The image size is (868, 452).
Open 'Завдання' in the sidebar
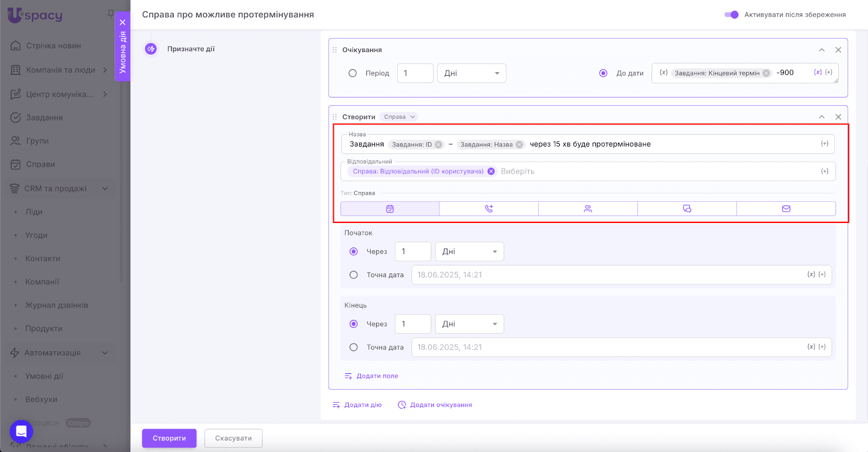[44, 118]
